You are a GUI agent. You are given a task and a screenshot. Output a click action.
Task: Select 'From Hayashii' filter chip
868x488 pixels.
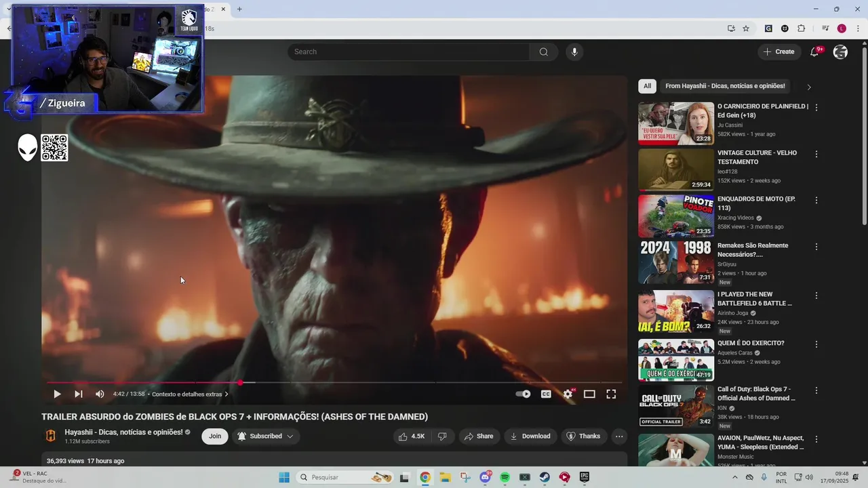coord(725,86)
